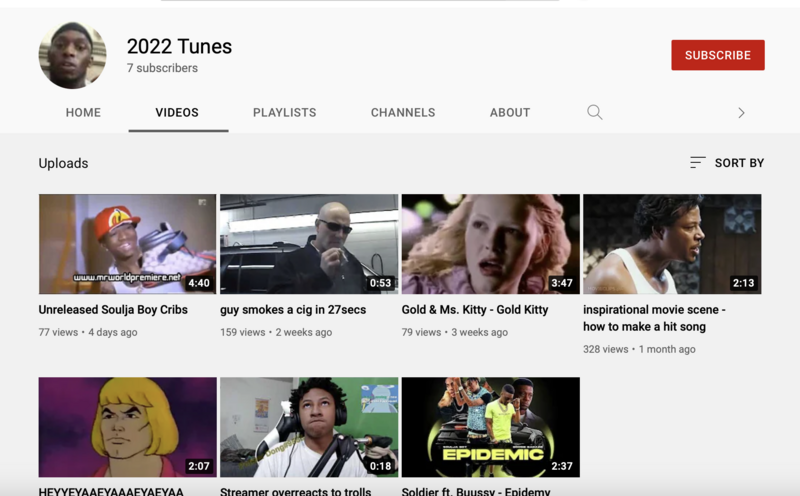The image size is (800, 496).
Task: Click the HEYYEYAAEYAAAEYAEYAA video title
Action: pos(111,491)
